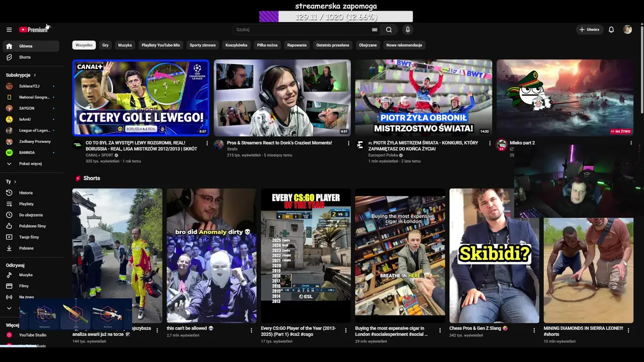The height and width of the screenshot is (362, 644).
Task: Select the Wszystko filter chip
Action: (x=84, y=45)
